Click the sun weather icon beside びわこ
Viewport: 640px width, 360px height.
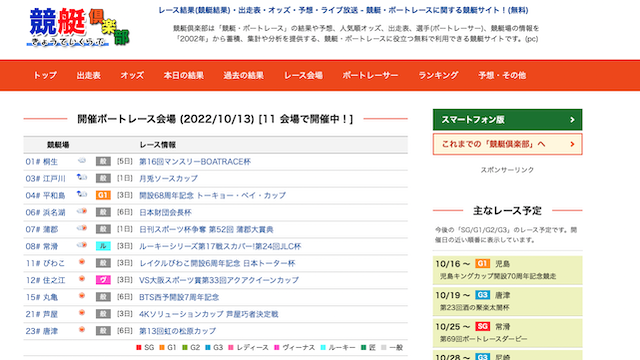pos(82,262)
